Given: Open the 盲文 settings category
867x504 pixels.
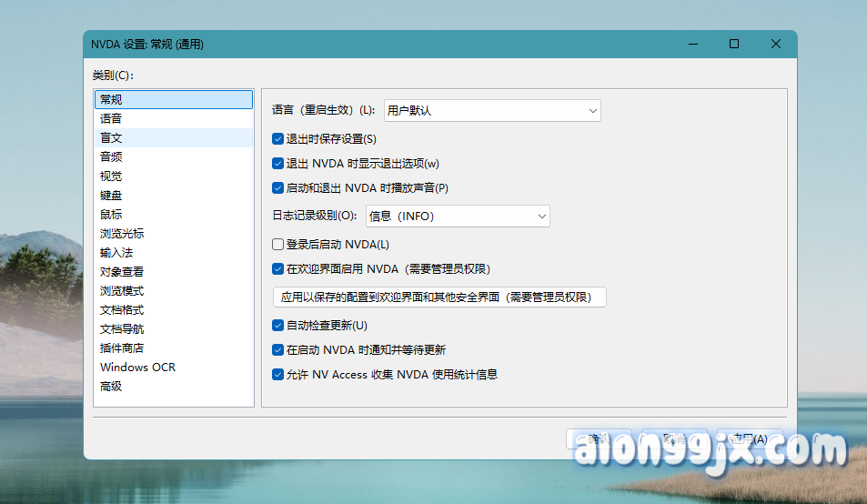Looking at the screenshot, I should click(x=111, y=137).
